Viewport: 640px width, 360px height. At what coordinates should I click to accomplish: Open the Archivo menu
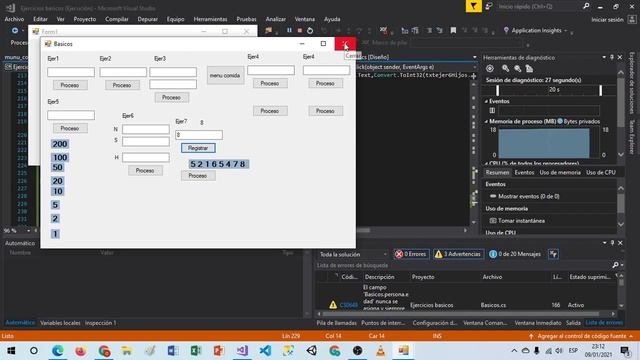coord(14,19)
